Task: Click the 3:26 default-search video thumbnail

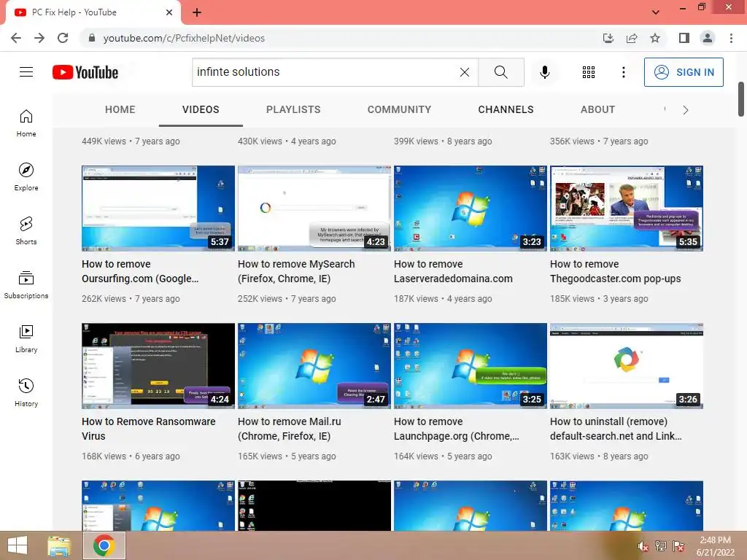Action: [x=627, y=366]
